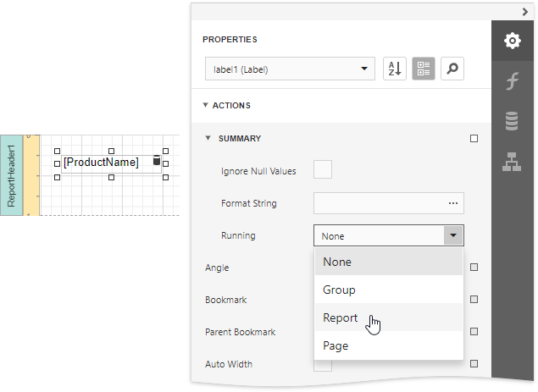The height and width of the screenshot is (392, 538).
Task: Open the Expressions function tab
Action: point(512,81)
